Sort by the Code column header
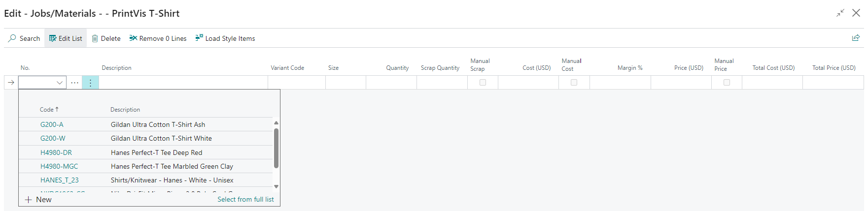The width and height of the screenshot is (868, 211). (47, 110)
